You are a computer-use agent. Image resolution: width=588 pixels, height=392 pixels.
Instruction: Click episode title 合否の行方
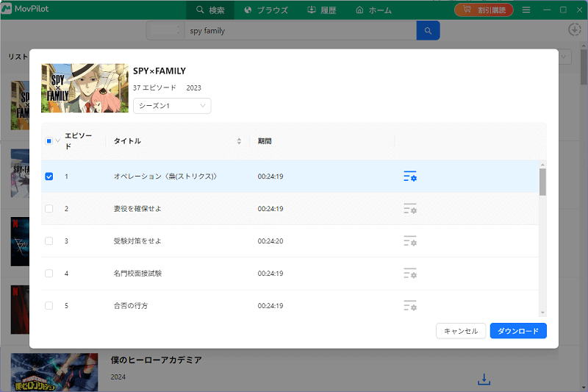(x=131, y=305)
